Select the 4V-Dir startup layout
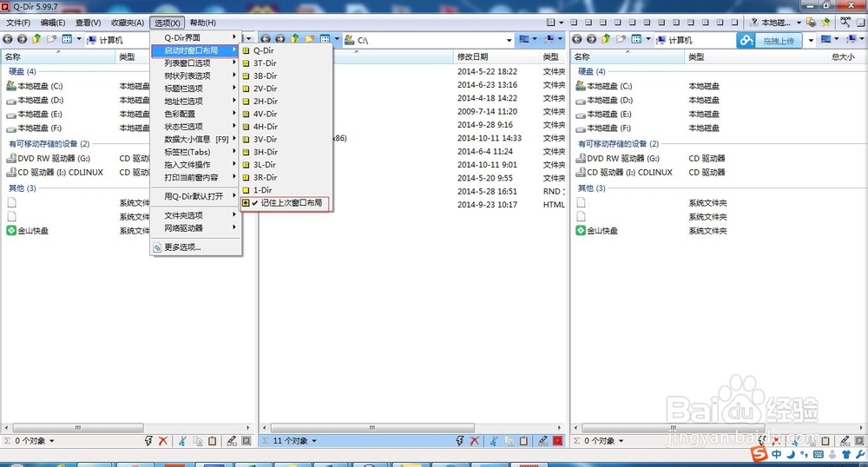This screenshot has width=868, height=467. tap(286, 114)
